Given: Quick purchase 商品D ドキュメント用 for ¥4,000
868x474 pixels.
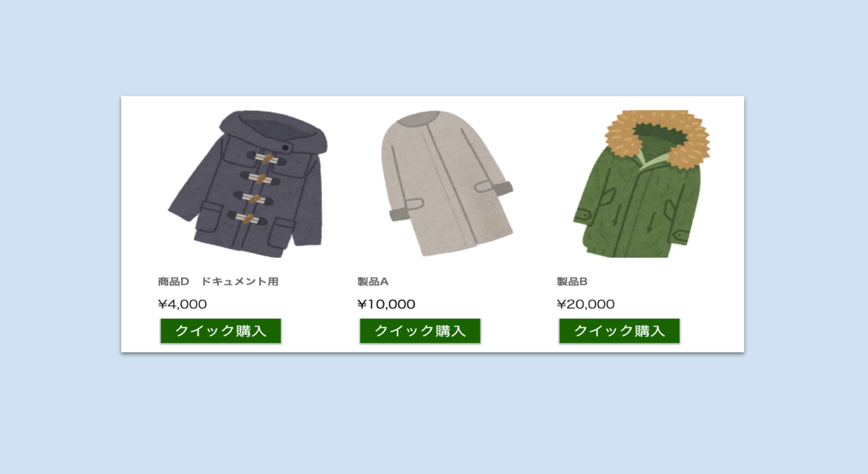Looking at the screenshot, I should click(221, 331).
